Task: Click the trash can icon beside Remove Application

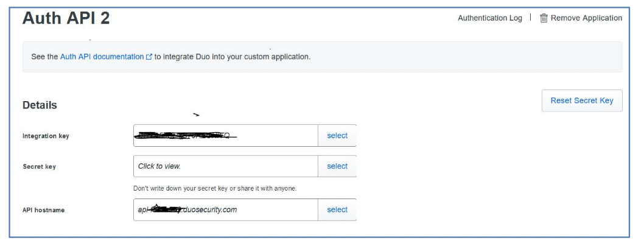Action: coord(544,18)
